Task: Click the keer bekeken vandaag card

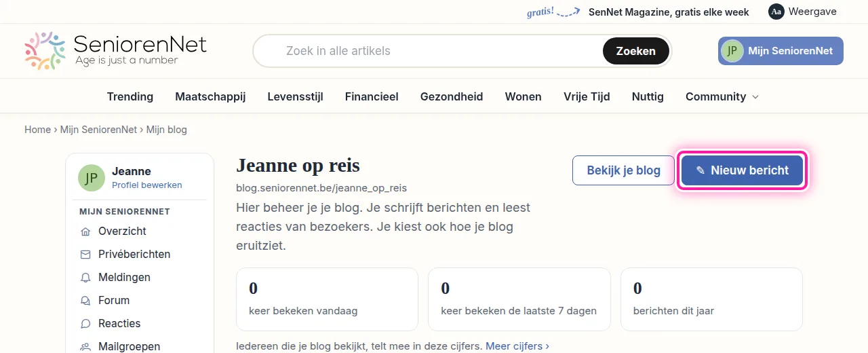Action: point(327,299)
